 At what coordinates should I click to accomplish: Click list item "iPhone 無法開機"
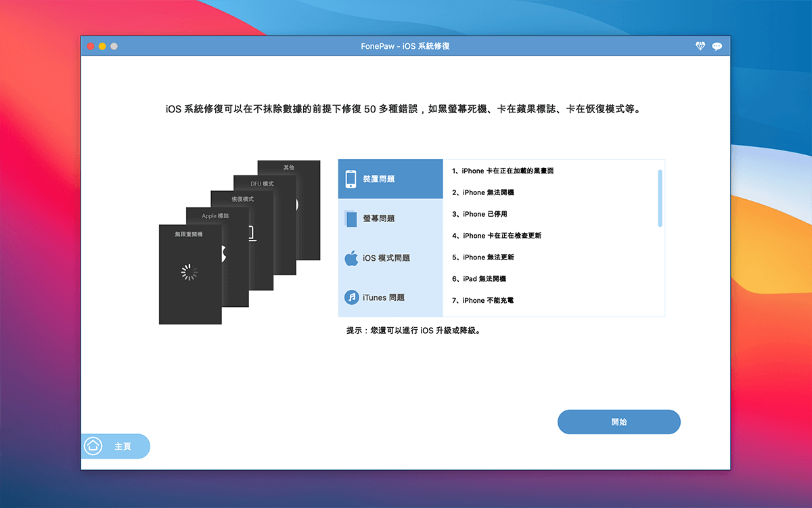(x=483, y=193)
